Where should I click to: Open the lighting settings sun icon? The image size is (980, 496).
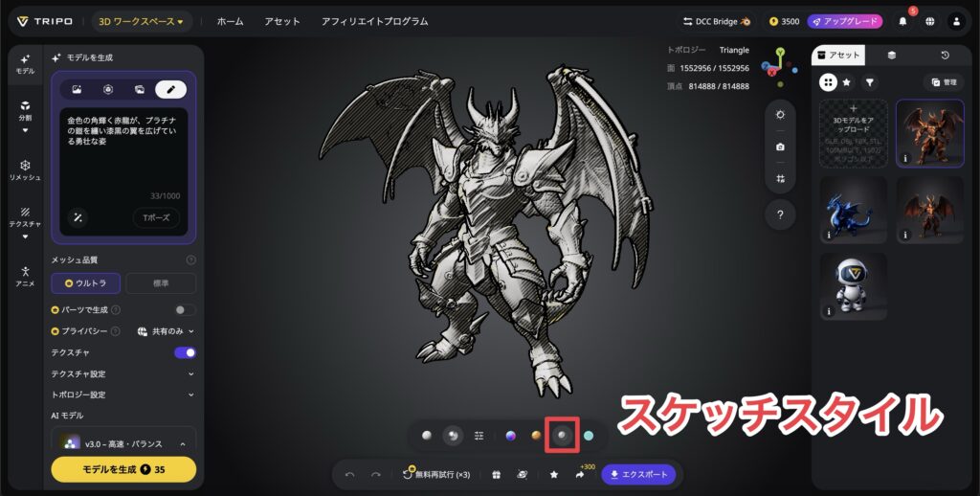(x=780, y=114)
